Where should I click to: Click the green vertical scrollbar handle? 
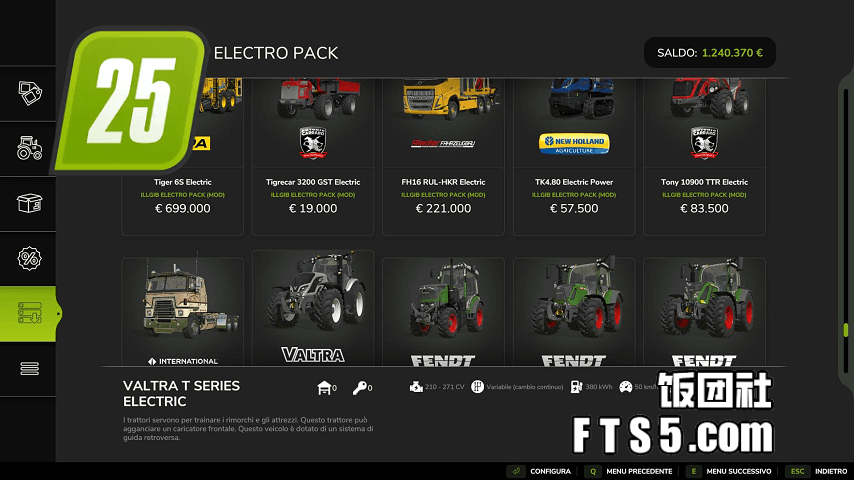pos(845,330)
